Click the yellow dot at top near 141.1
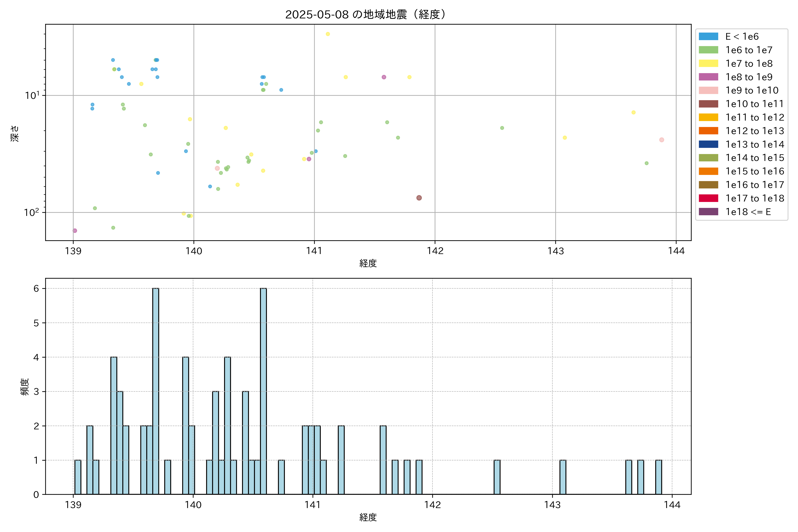 [328, 34]
